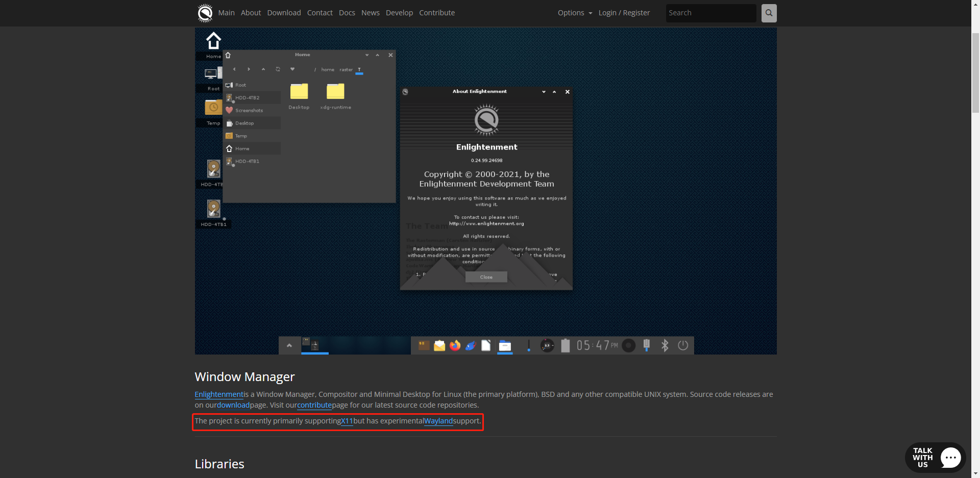Click the contribute link in the paragraph
980x478 pixels.
pyautogui.click(x=314, y=405)
